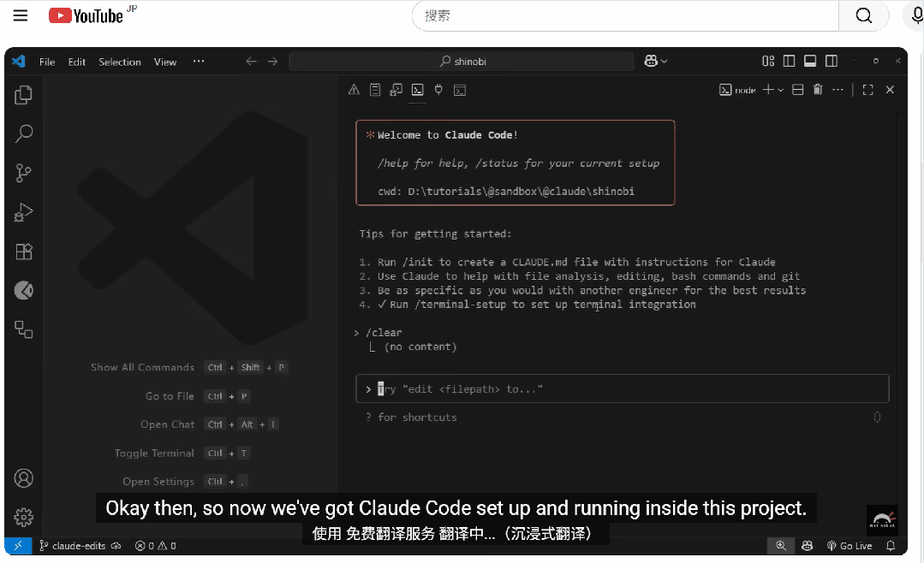Select the node terminal label

[738, 90]
